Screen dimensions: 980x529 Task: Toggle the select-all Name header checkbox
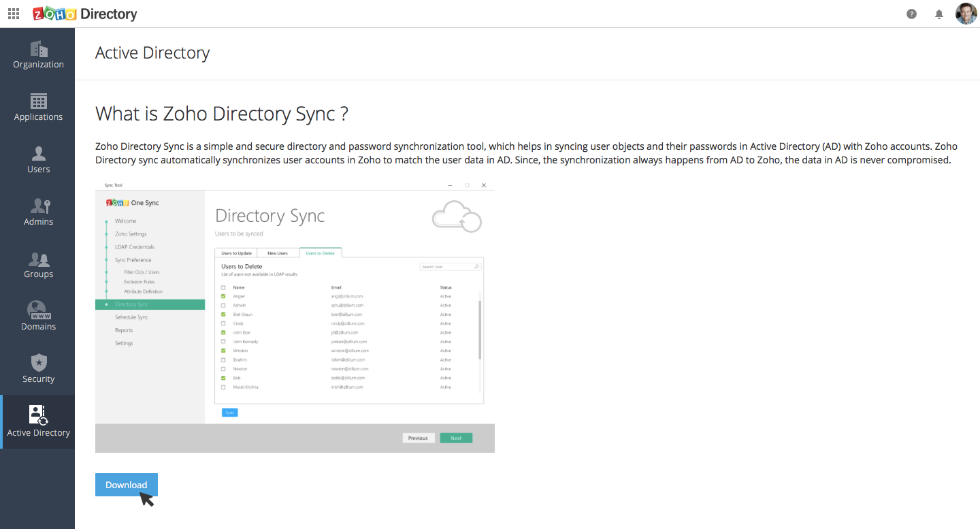[223, 287]
